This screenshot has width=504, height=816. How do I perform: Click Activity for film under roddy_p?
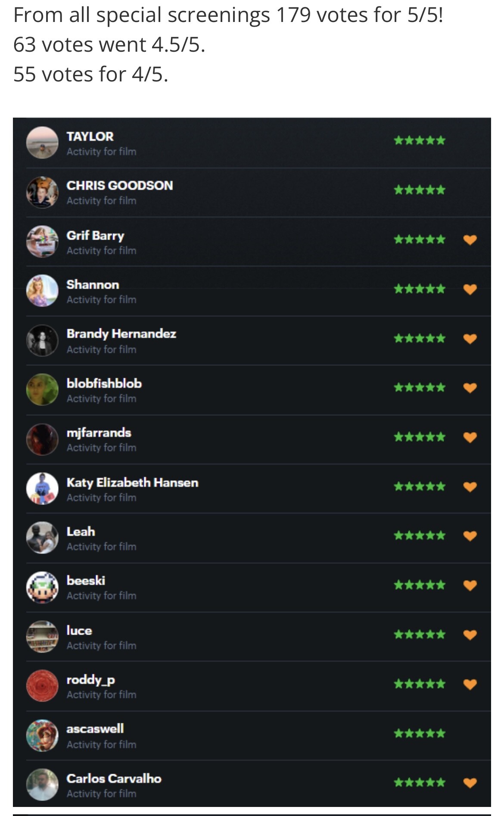102,695
